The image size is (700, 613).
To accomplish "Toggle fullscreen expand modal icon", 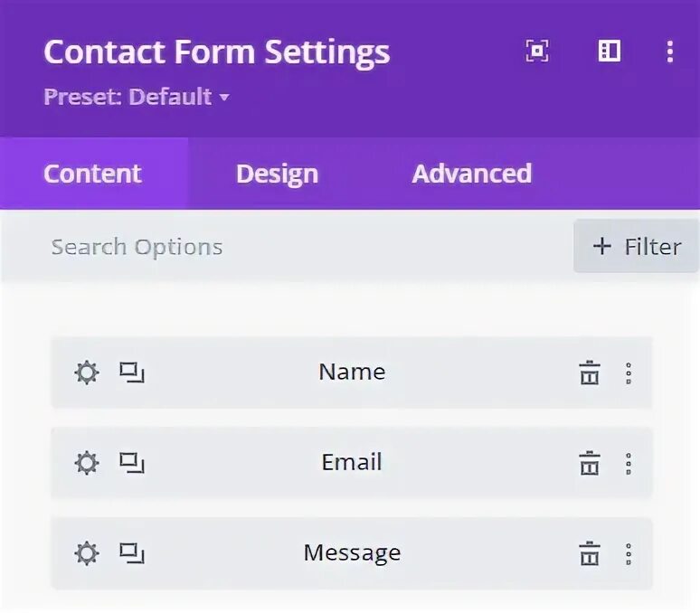I will pyautogui.click(x=537, y=52).
